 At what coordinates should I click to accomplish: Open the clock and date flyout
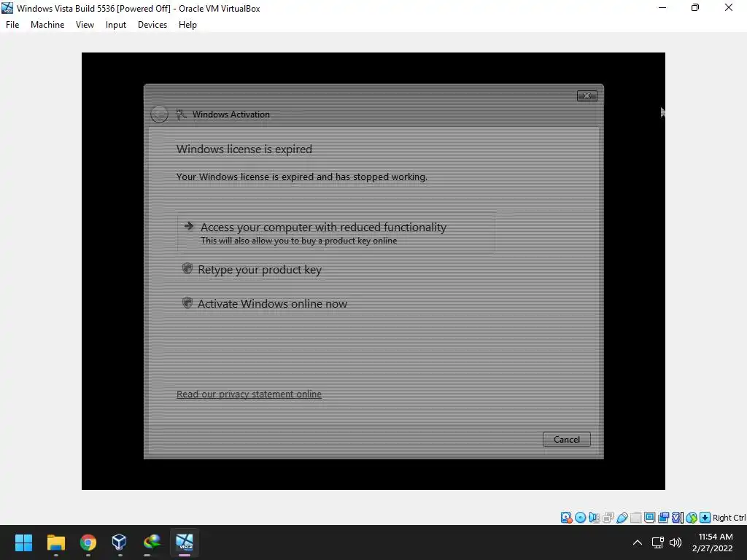point(712,542)
